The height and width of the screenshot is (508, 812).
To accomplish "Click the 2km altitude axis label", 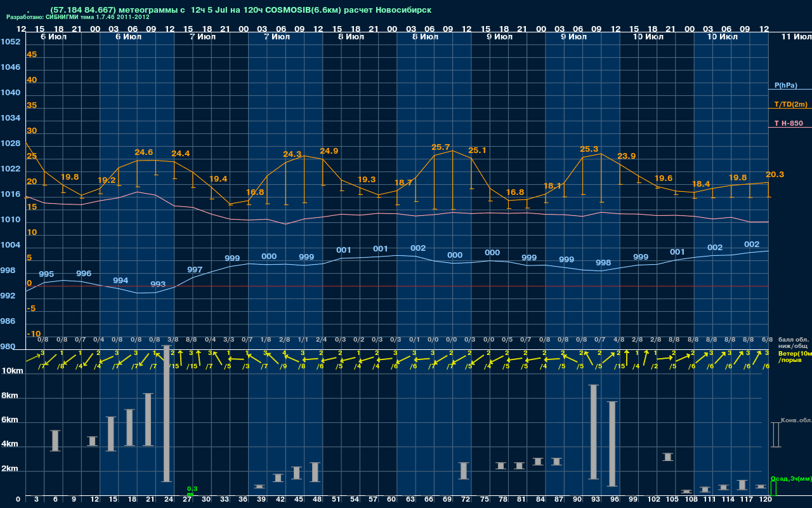I will tap(10, 470).
